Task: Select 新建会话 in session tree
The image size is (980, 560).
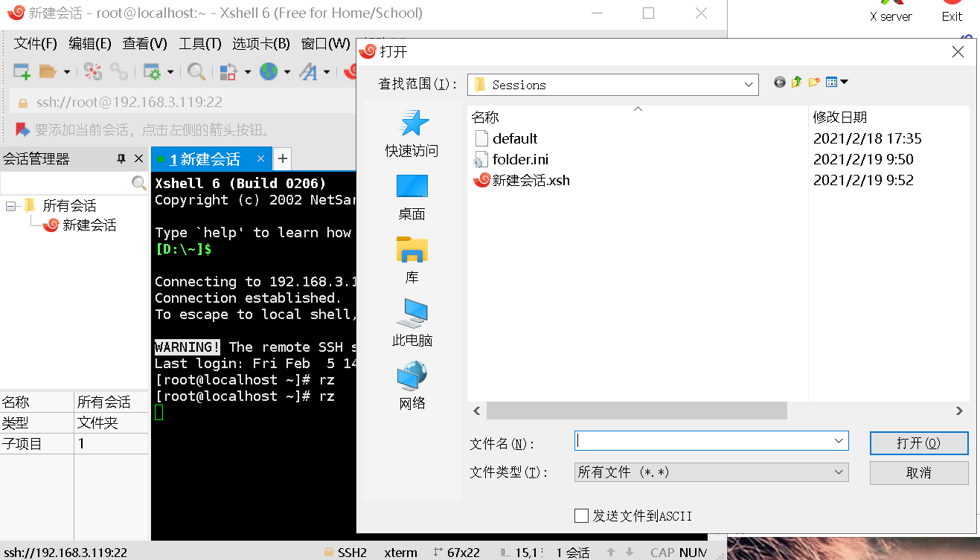Action: (89, 225)
